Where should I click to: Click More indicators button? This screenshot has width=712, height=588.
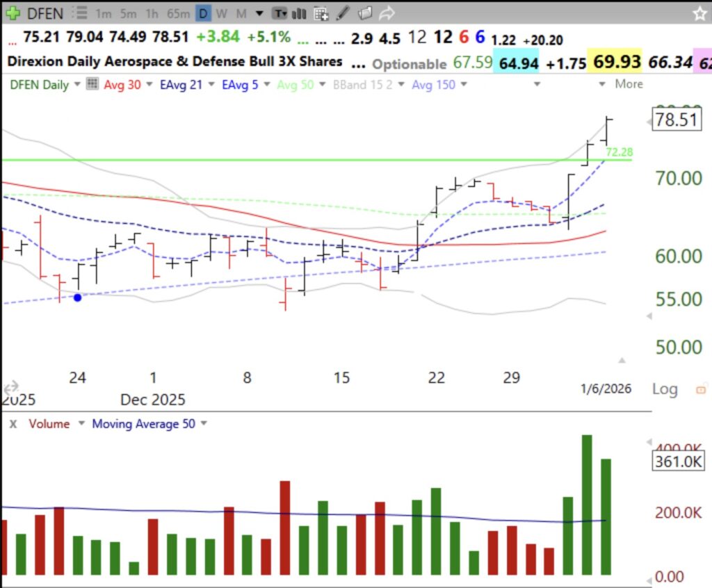click(629, 84)
